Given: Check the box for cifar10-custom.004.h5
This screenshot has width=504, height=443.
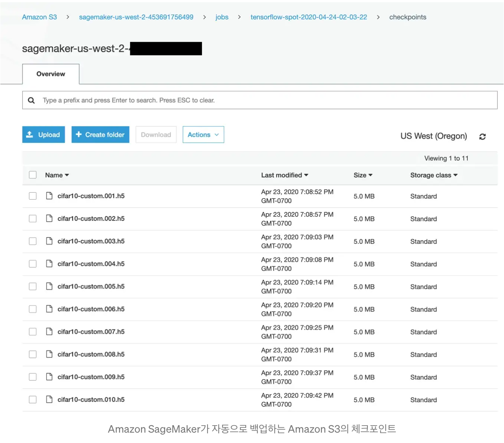Looking at the screenshot, I should pos(33,264).
